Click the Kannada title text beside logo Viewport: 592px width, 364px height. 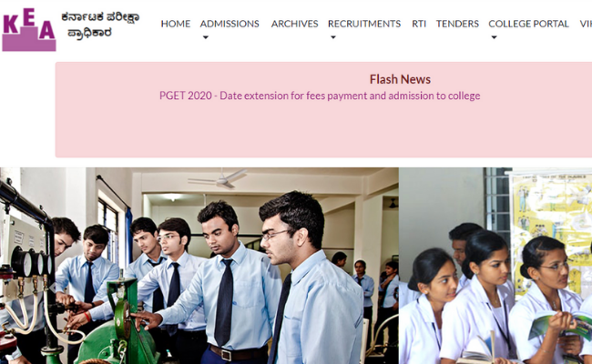point(100,25)
